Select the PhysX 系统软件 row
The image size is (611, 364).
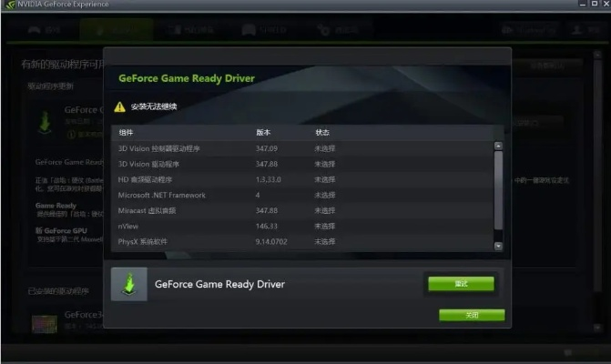coord(300,241)
